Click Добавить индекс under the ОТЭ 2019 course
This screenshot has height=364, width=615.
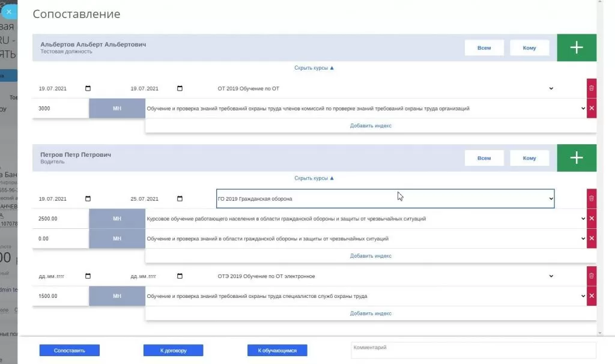(x=371, y=314)
